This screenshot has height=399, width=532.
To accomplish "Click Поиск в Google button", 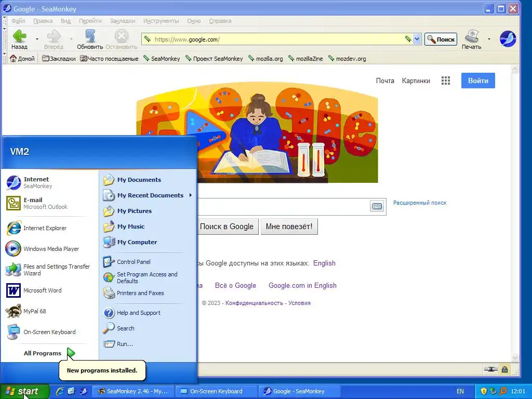I will coord(228,227).
